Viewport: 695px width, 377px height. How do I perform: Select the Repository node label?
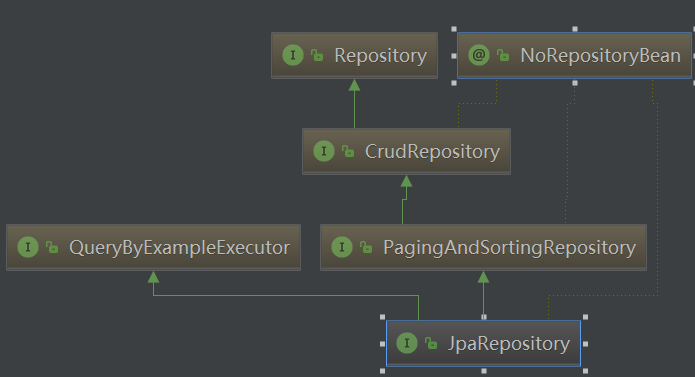380,56
